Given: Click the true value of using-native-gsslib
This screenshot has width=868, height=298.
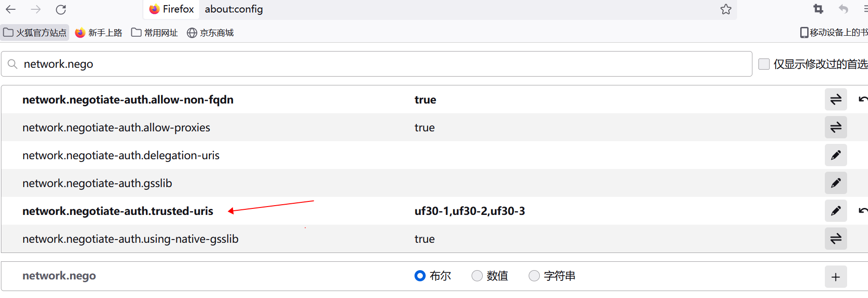Looking at the screenshot, I should click(x=424, y=239).
